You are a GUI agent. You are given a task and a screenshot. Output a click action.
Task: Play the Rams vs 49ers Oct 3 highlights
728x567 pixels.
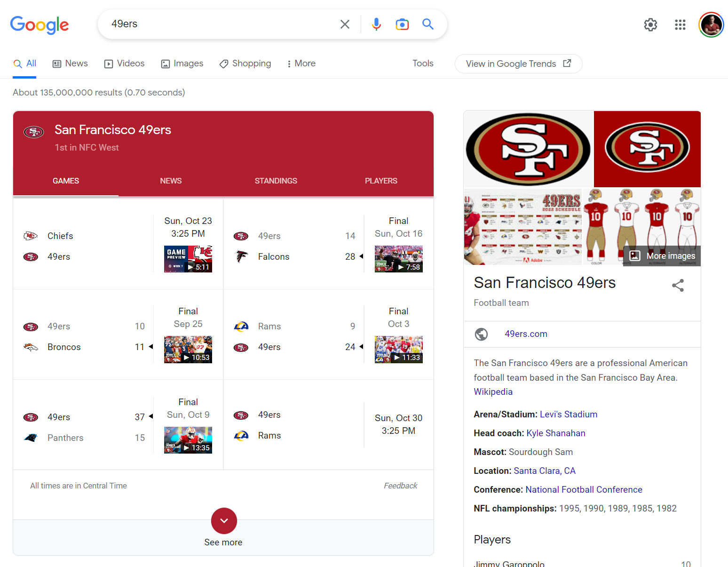(x=399, y=350)
